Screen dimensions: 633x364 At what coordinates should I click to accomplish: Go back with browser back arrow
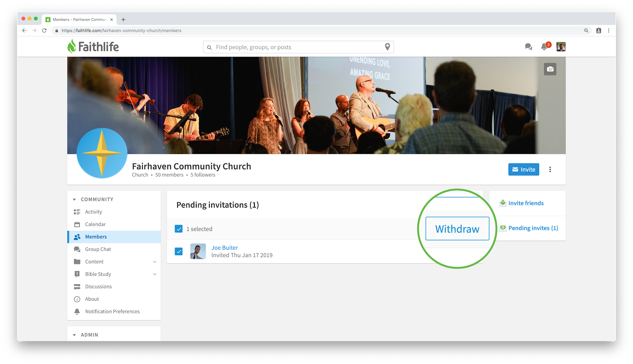click(24, 30)
